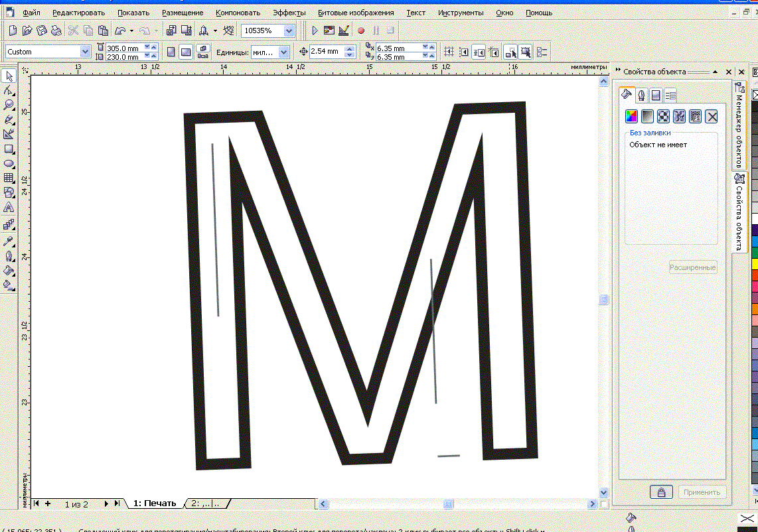The width and height of the screenshot is (758, 532).
Task: Click the Import toolbar icon
Action: point(171,31)
